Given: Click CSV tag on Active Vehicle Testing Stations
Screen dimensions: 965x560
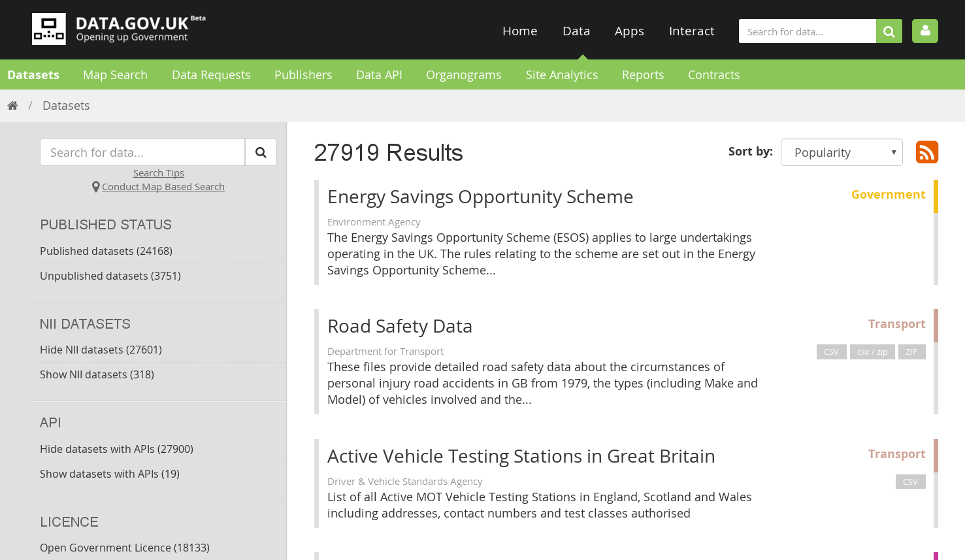Looking at the screenshot, I should click(x=910, y=482).
